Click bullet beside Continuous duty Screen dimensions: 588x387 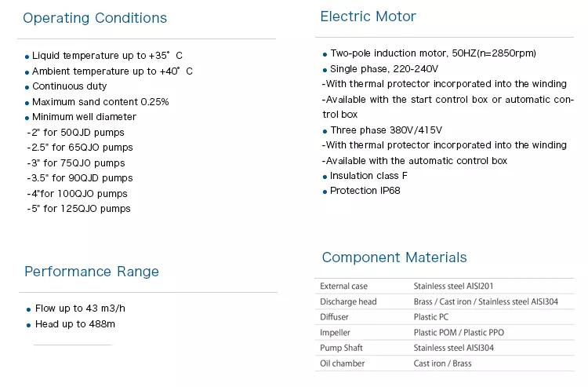(27, 87)
